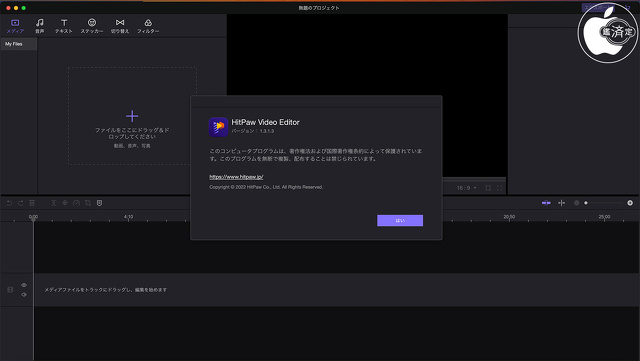Open the テキスト text tab

click(64, 26)
